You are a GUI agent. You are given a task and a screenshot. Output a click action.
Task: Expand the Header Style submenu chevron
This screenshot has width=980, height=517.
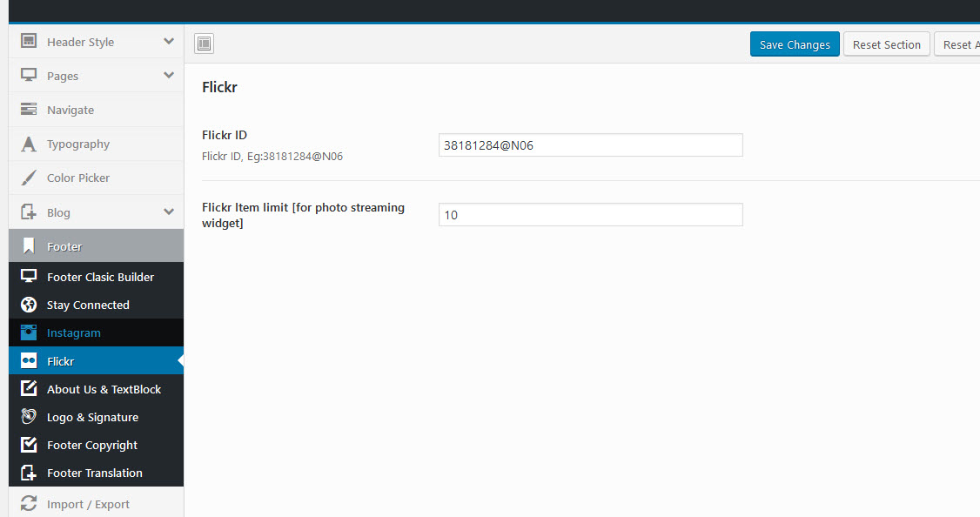[169, 41]
